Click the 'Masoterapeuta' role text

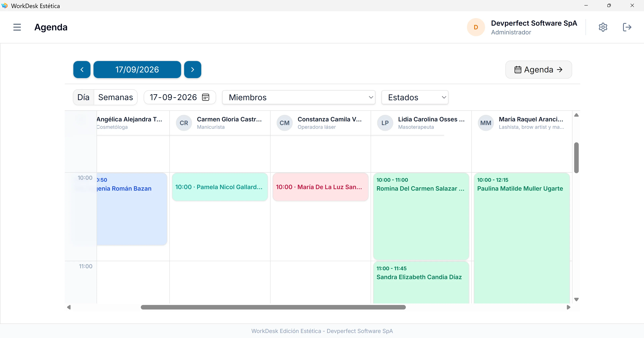click(416, 127)
